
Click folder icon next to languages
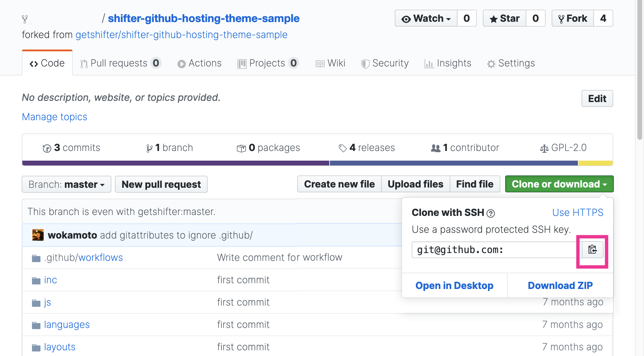[x=36, y=325]
